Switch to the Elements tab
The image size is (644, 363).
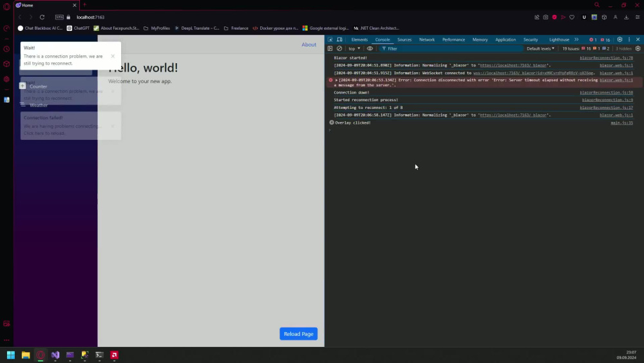[x=359, y=39]
